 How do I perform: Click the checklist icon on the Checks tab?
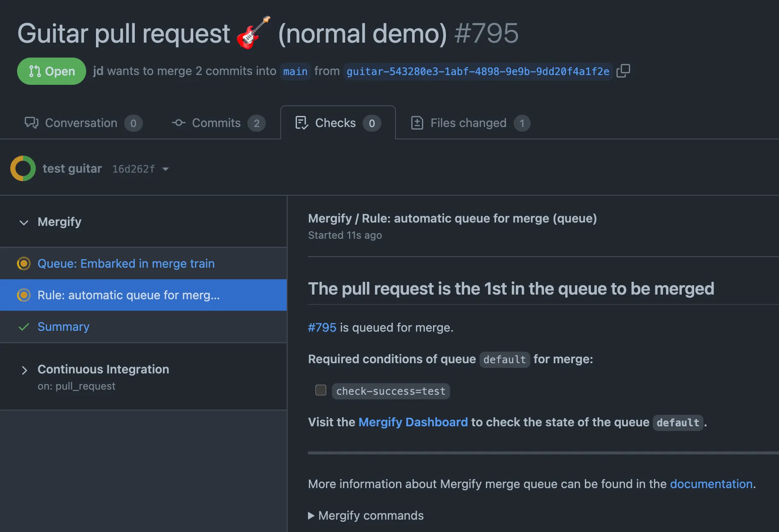pos(301,123)
